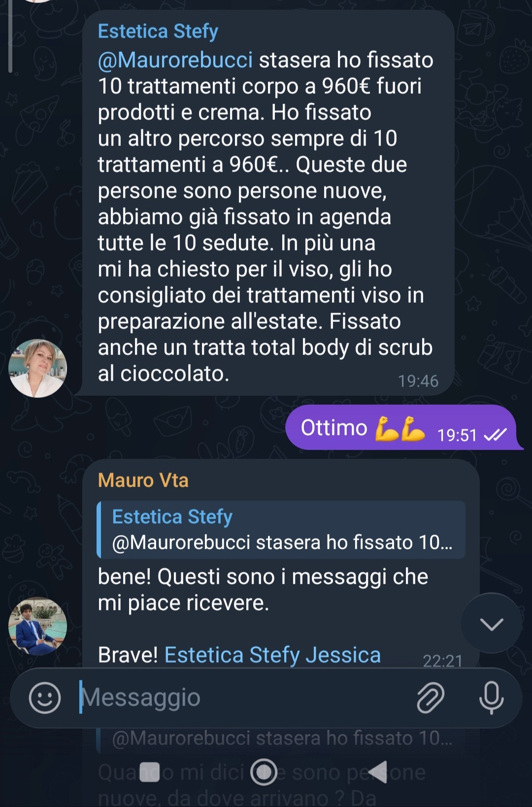The image size is (532, 807).
Task: Tap the microphone voice message icon
Action: point(491,698)
